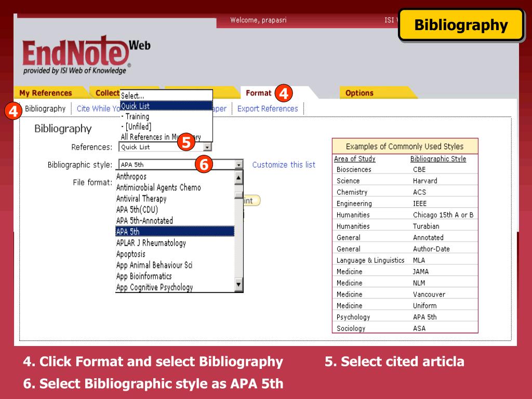Click the Customize this list link
Viewport: 532px width, 399px height.
[x=284, y=165]
